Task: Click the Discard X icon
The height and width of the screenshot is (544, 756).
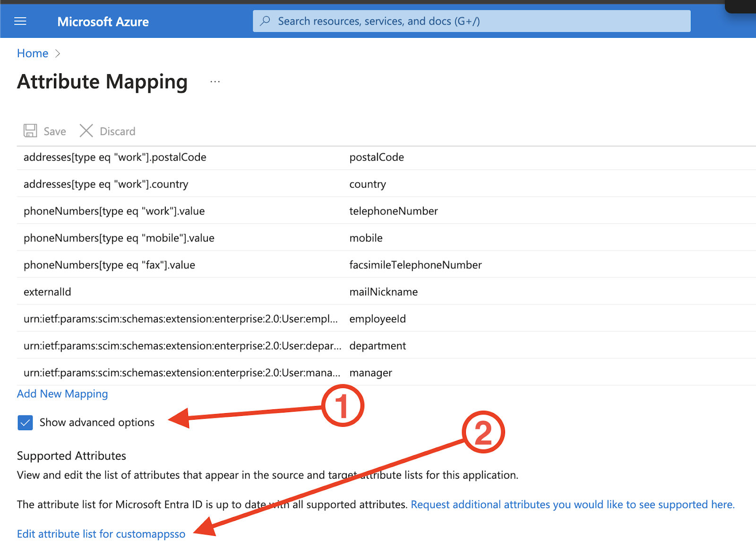Action: click(x=86, y=131)
